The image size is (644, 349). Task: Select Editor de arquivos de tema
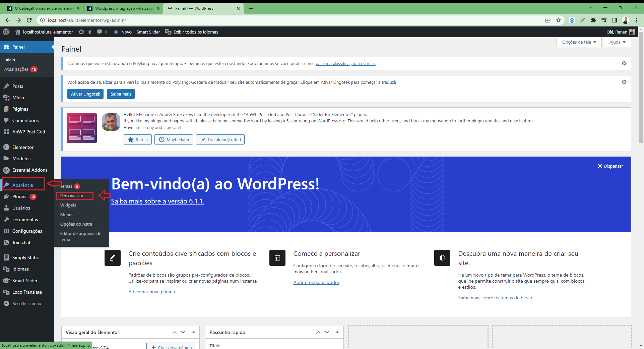tap(81, 236)
